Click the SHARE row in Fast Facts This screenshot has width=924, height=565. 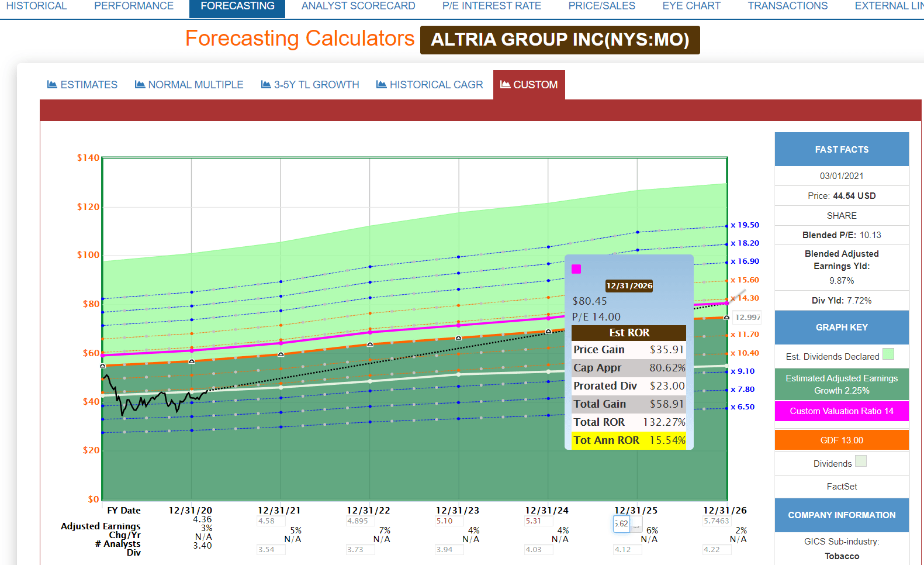842,216
